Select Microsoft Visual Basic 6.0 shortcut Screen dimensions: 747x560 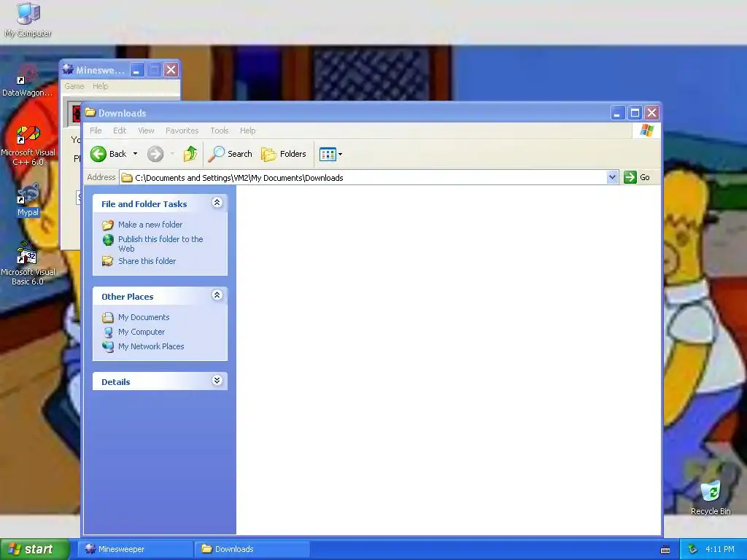pyautogui.click(x=28, y=264)
